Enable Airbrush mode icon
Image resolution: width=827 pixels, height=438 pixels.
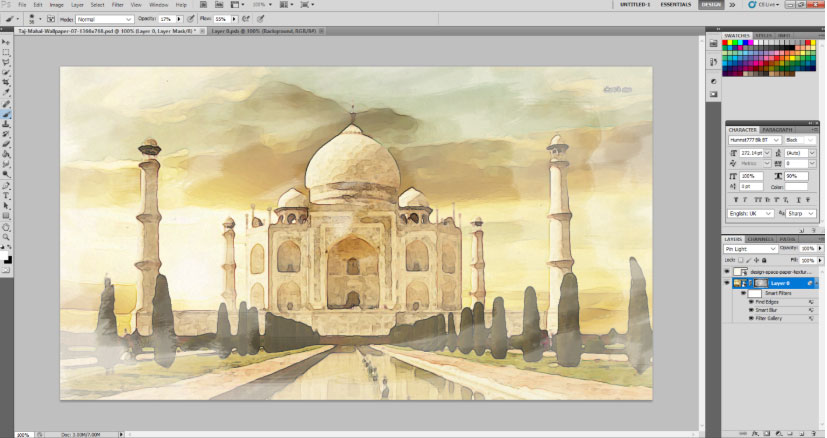(x=246, y=18)
